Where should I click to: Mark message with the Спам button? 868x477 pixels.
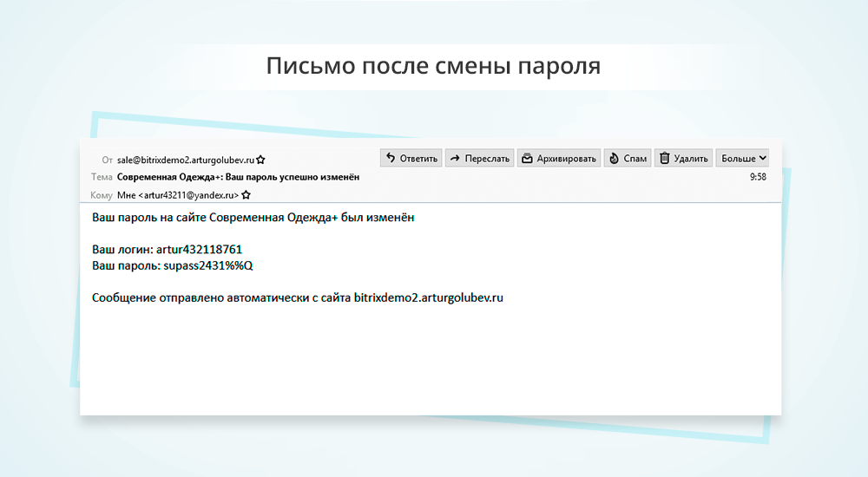pyautogui.click(x=628, y=158)
